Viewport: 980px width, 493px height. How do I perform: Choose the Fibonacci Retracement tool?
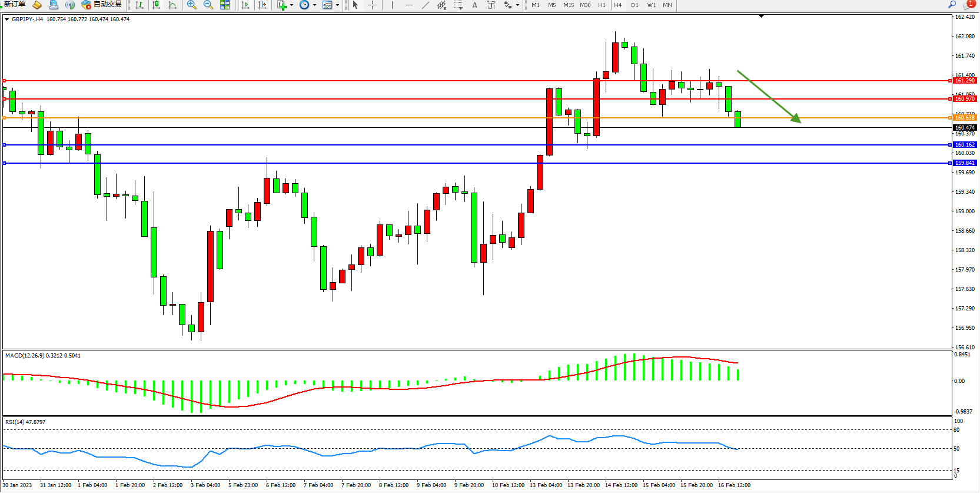(458, 5)
